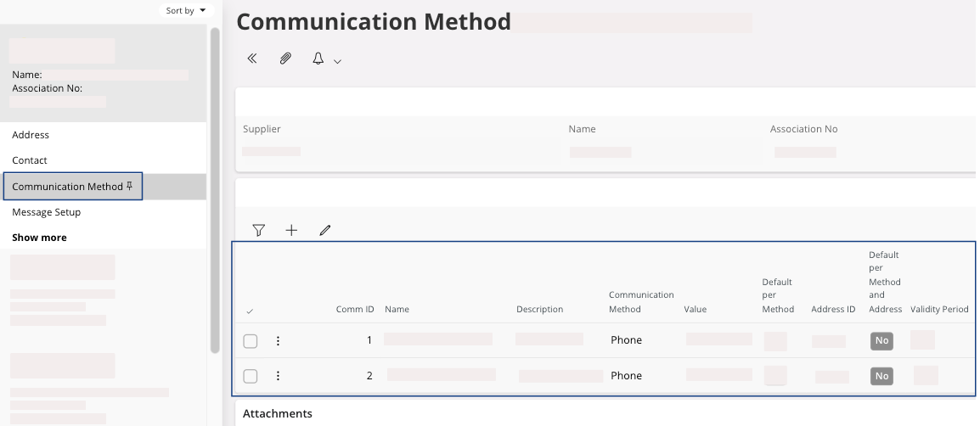Open attachments via the paperclip icon
Screen dimensions: 980x426
pos(285,59)
